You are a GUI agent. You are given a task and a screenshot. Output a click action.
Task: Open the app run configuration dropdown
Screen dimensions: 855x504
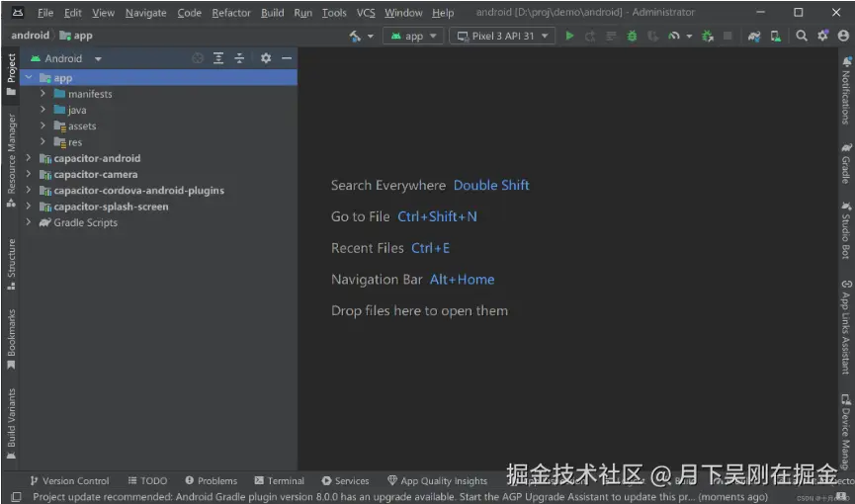point(414,36)
